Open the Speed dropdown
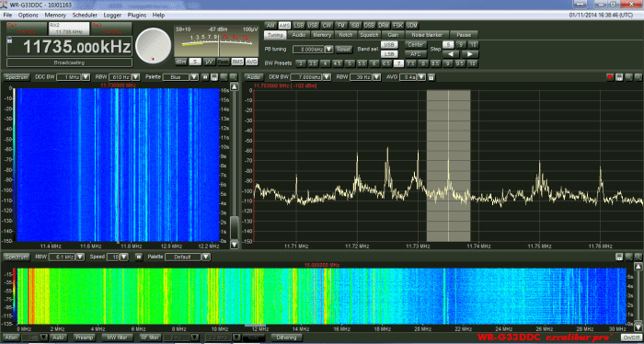This screenshot has width=644, height=344. click(x=124, y=257)
